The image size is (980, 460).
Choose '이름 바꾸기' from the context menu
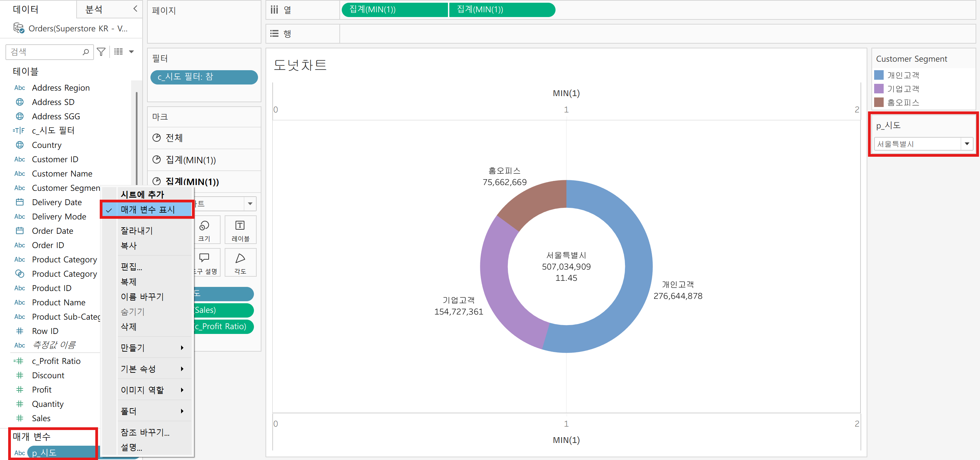point(142,297)
